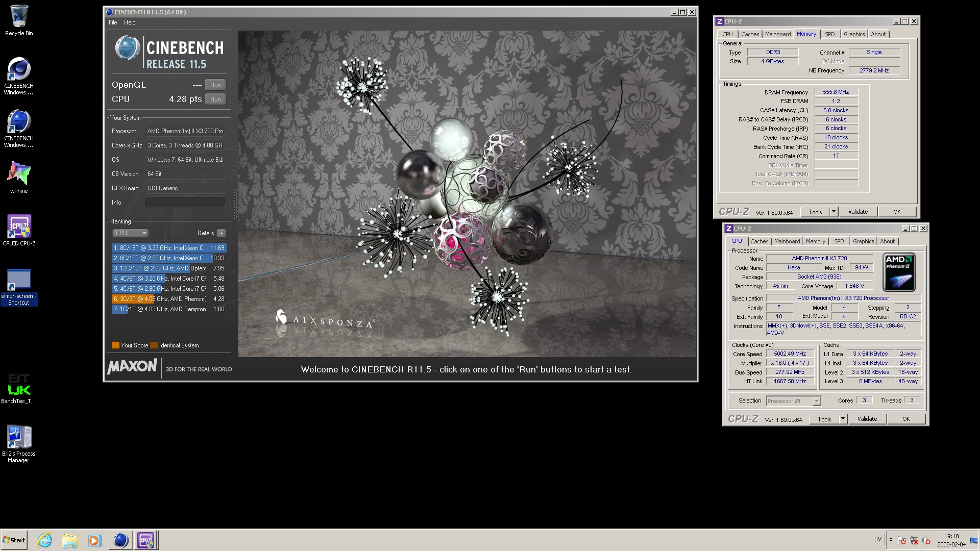
Task: Click the MAXON logo
Action: [132, 366]
